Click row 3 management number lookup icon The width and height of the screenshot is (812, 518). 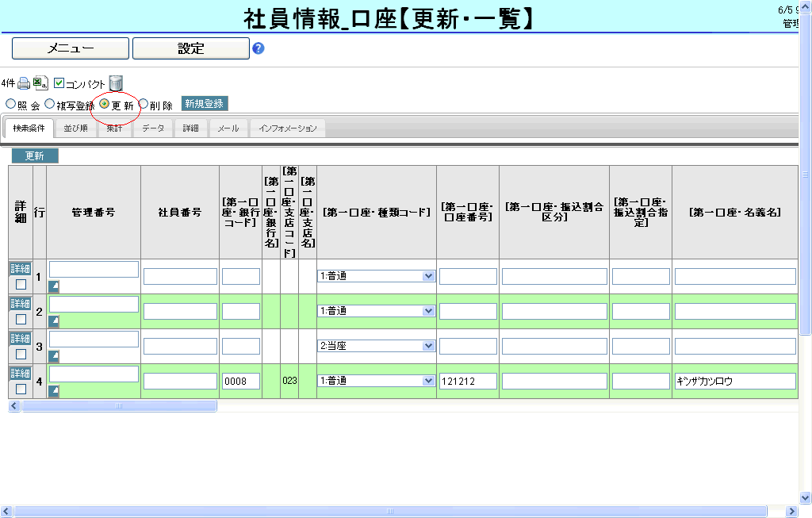point(54,356)
